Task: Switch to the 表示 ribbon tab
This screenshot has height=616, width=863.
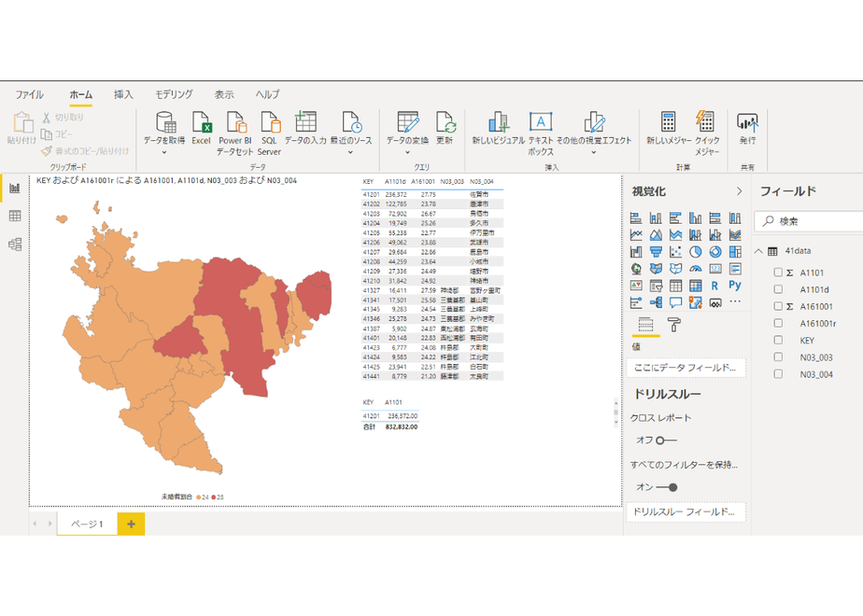Action: pos(224,94)
